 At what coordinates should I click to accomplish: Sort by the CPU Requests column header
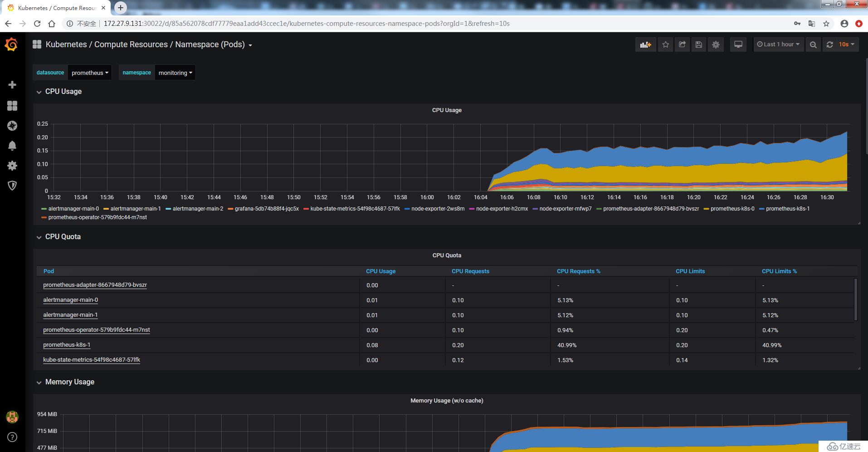(x=470, y=271)
